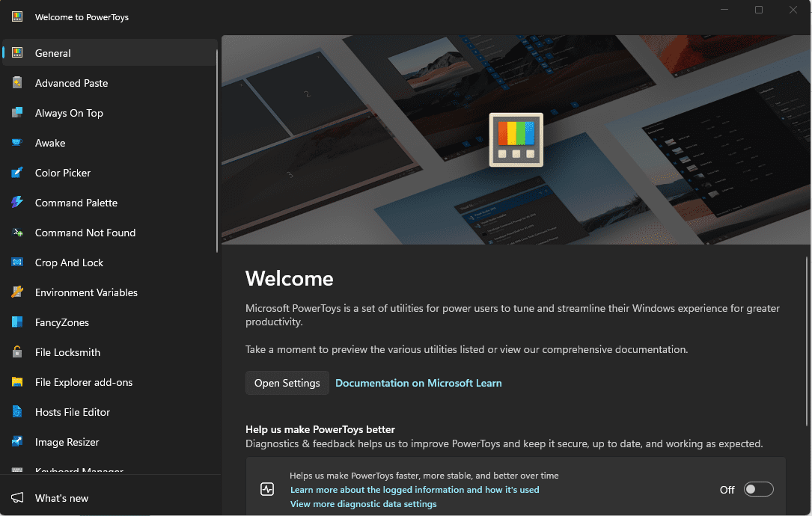Image resolution: width=812 pixels, height=516 pixels.
Task: Click the Always On Top icon
Action: pos(17,112)
